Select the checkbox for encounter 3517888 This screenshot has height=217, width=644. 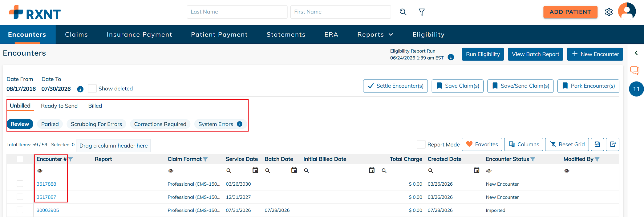[x=20, y=184]
